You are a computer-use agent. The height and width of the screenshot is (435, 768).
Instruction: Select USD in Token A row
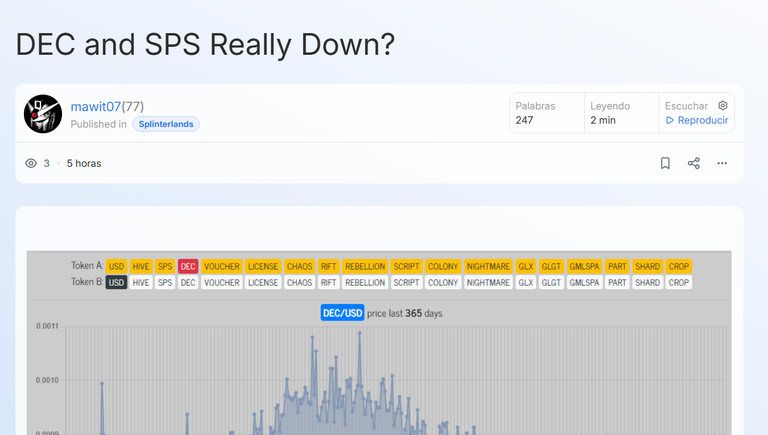tap(116, 266)
